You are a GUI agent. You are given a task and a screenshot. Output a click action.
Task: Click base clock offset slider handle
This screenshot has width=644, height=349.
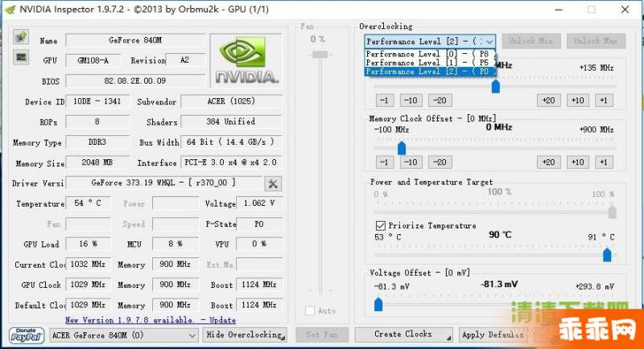pyautogui.click(x=496, y=86)
